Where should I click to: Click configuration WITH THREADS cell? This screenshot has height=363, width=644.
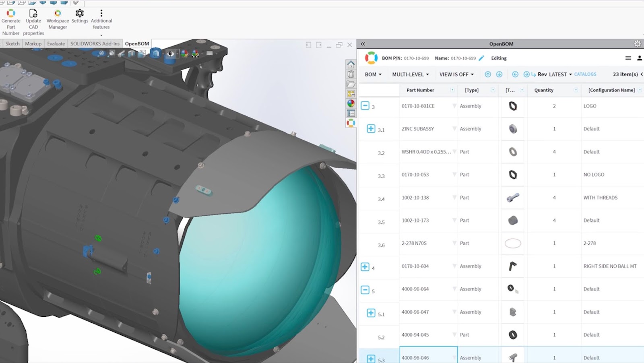click(x=612, y=198)
